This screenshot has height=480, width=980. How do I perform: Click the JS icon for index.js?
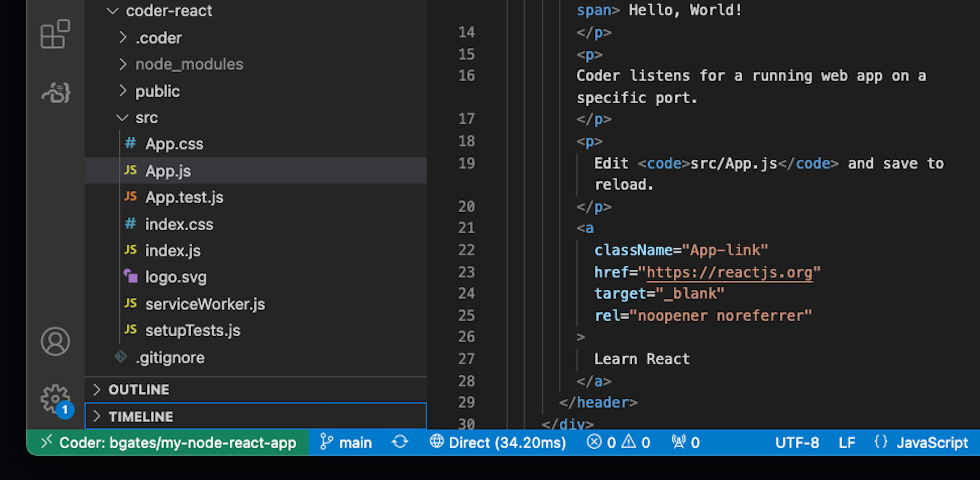tap(130, 250)
